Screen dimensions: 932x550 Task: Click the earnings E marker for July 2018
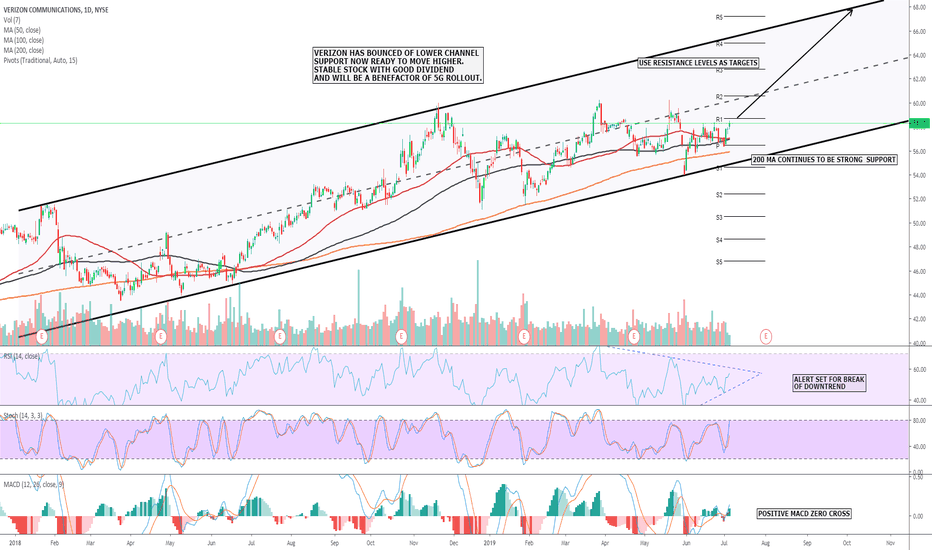[280, 337]
